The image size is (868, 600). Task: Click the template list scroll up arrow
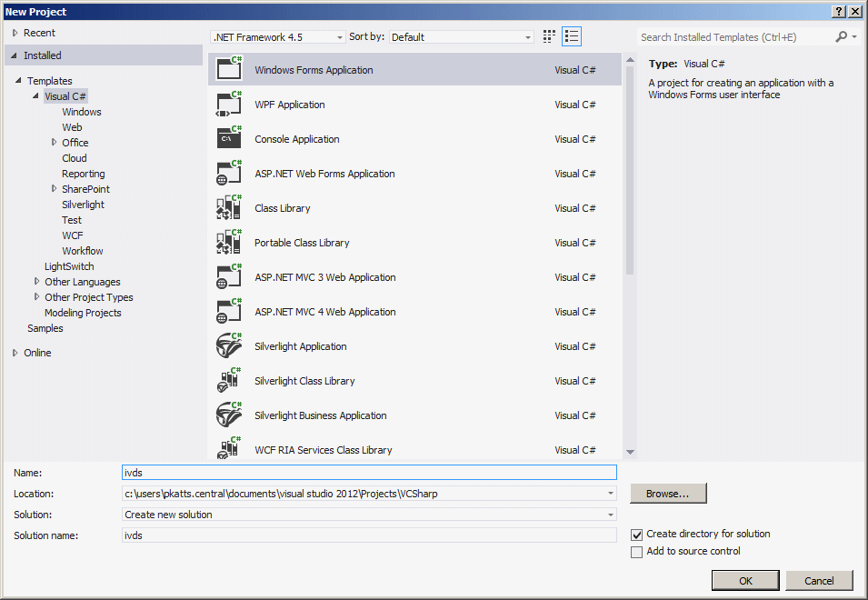pos(630,59)
